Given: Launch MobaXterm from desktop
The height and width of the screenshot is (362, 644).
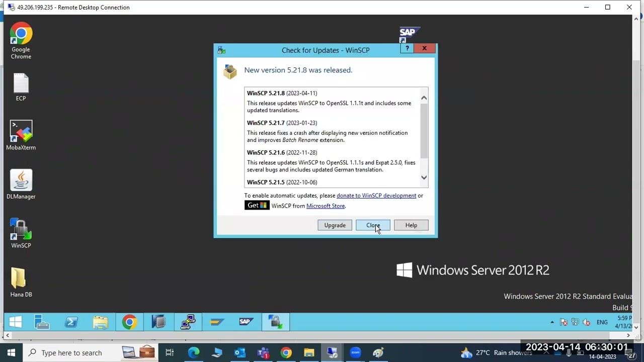Looking at the screenshot, I should [21, 135].
